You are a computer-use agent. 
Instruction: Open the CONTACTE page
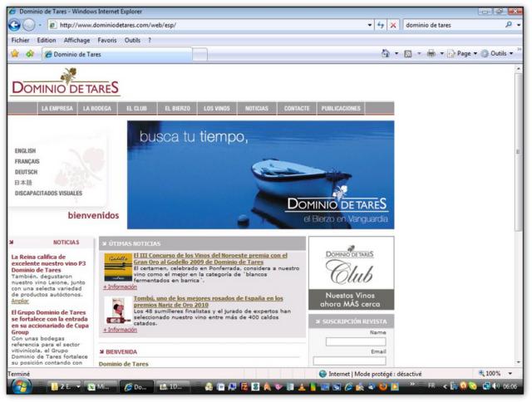[x=297, y=109]
